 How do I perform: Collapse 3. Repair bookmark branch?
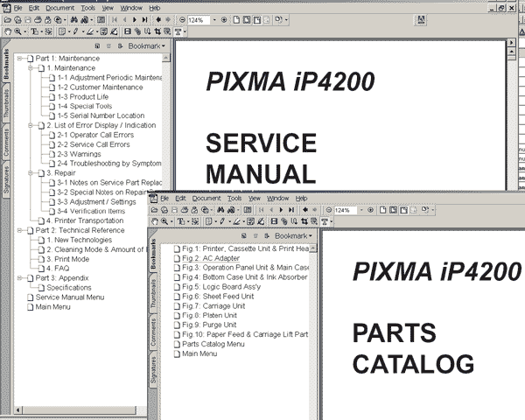[30, 173]
